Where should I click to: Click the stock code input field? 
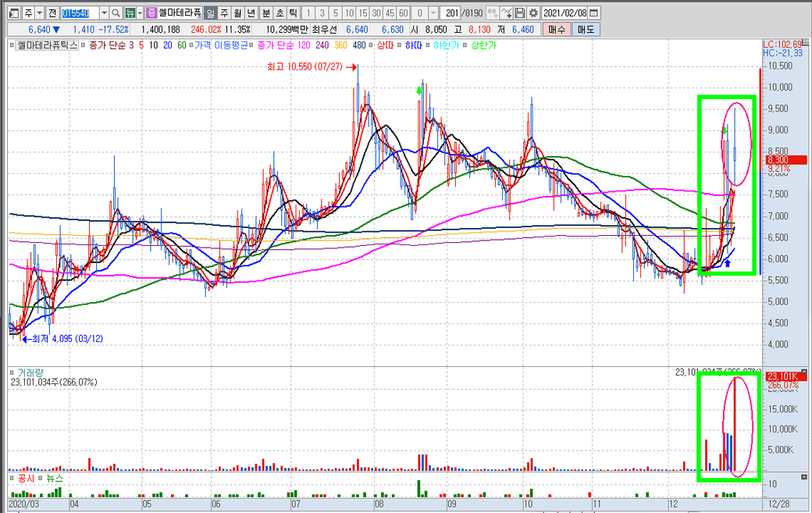coord(79,13)
